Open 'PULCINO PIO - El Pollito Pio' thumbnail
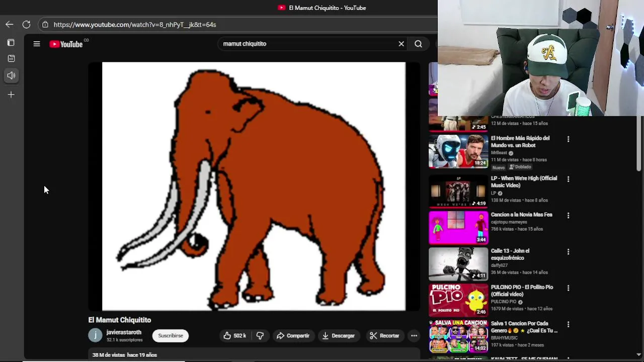The height and width of the screenshot is (362, 644). tap(458, 300)
